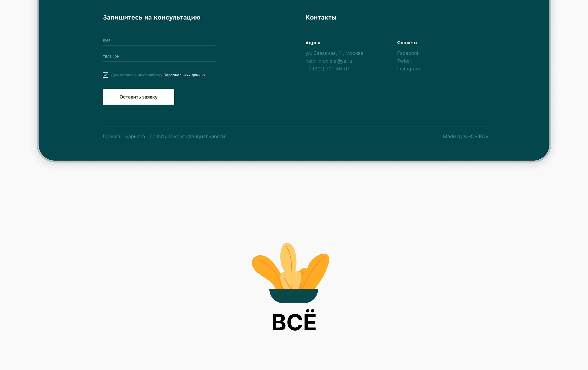The height and width of the screenshot is (370, 588).
Task: Click the Контакты section heading
Action: [321, 18]
